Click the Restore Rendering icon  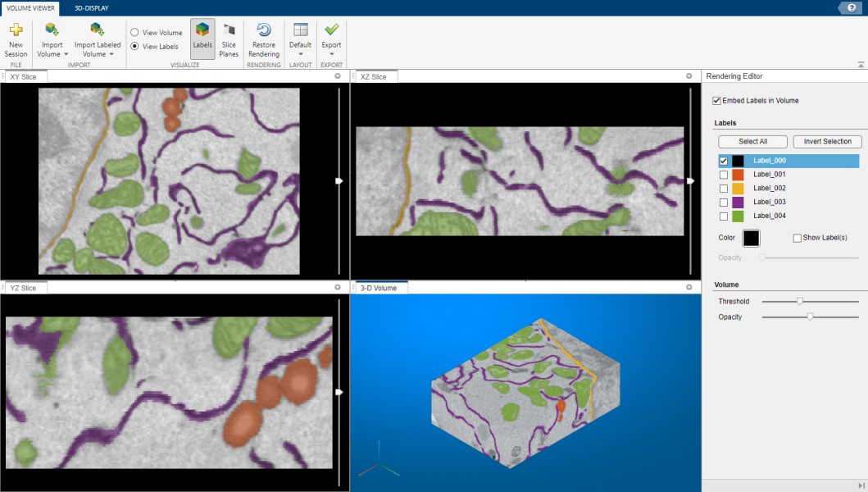[263, 30]
